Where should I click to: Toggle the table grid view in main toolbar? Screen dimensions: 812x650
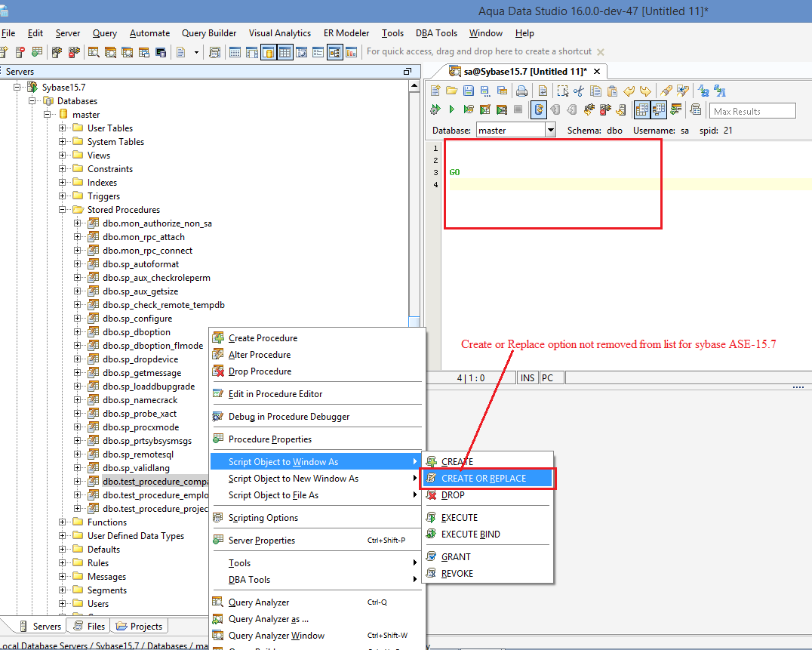285,52
